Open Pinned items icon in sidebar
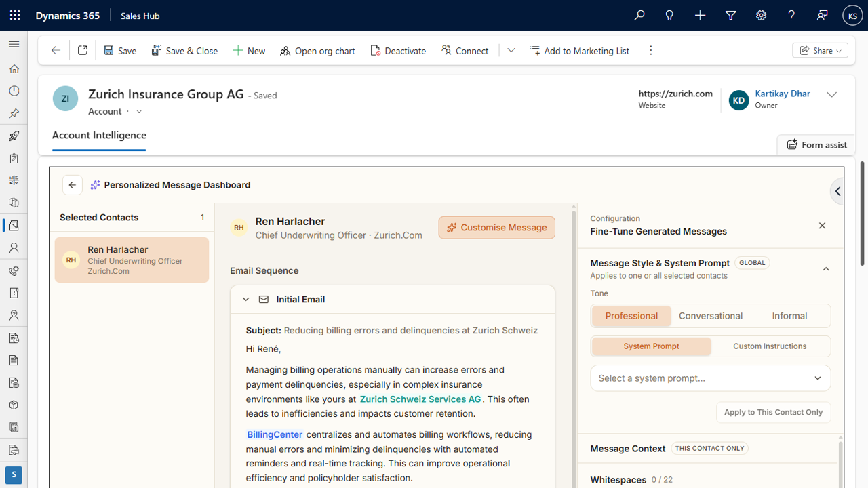This screenshot has height=488, width=868. pyautogui.click(x=14, y=113)
